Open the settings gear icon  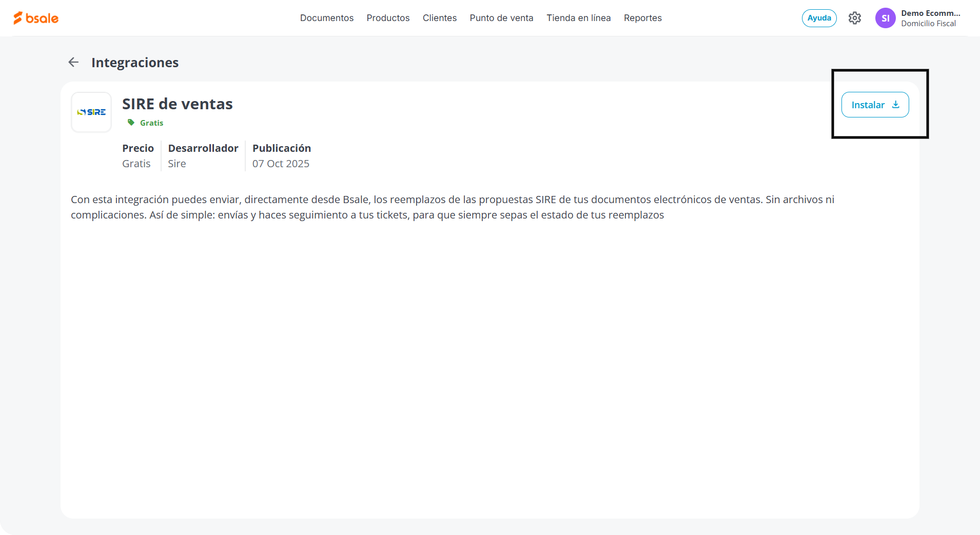(x=854, y=18)
